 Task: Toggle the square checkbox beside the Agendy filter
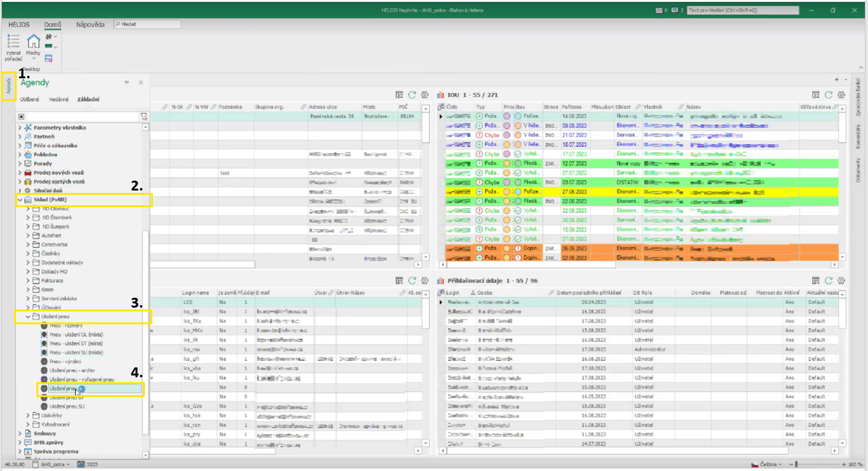point(21,117)
